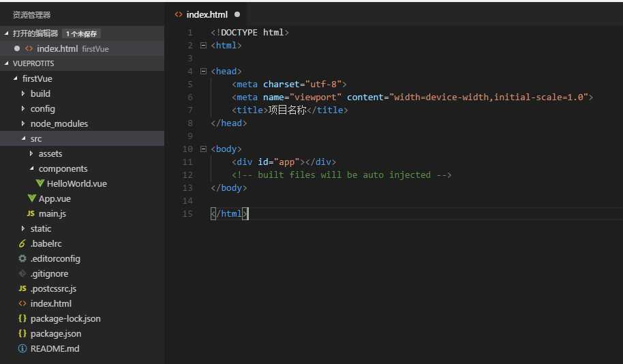Click the HTML icon in the index.html editor tab

tap(179, 14)
